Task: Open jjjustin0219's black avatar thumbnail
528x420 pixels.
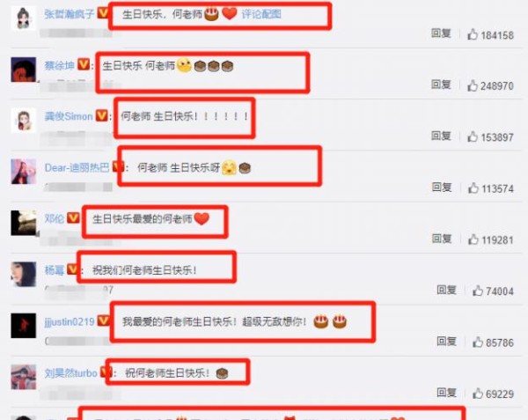Action: 23,326
